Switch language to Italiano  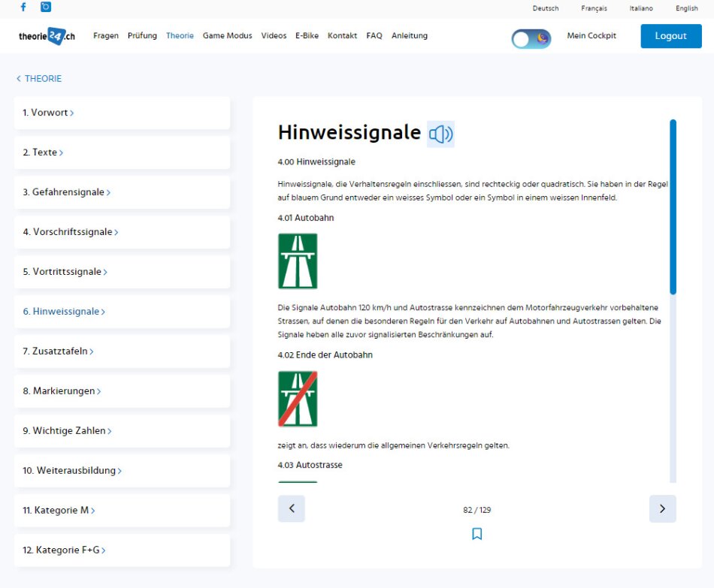click(x=641, y=8)
